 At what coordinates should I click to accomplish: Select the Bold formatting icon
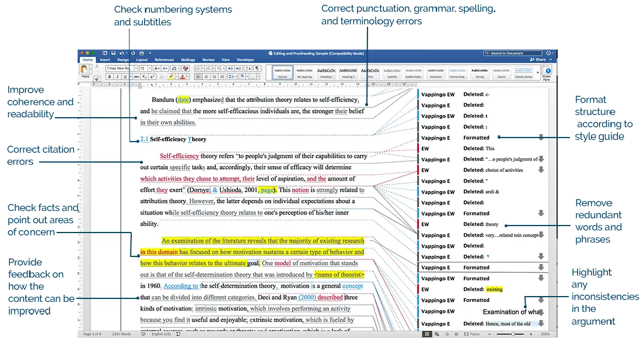pos(110,76)
